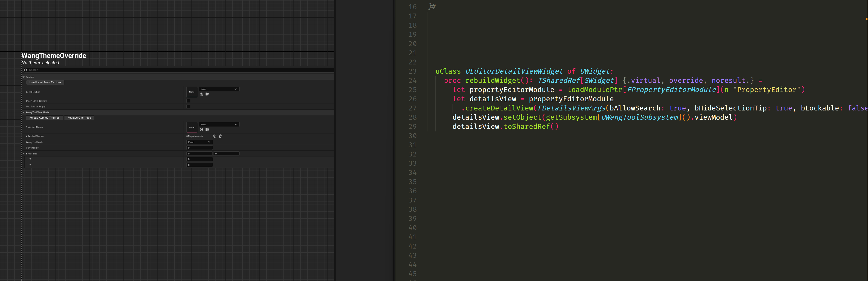Collapse the Texture category

pos(24,77)
